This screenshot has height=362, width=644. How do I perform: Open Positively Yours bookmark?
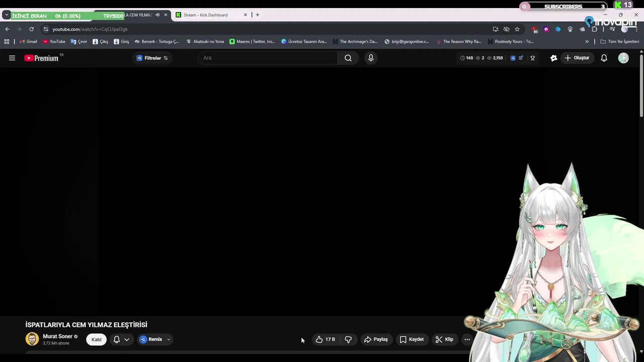pos(510,42)
